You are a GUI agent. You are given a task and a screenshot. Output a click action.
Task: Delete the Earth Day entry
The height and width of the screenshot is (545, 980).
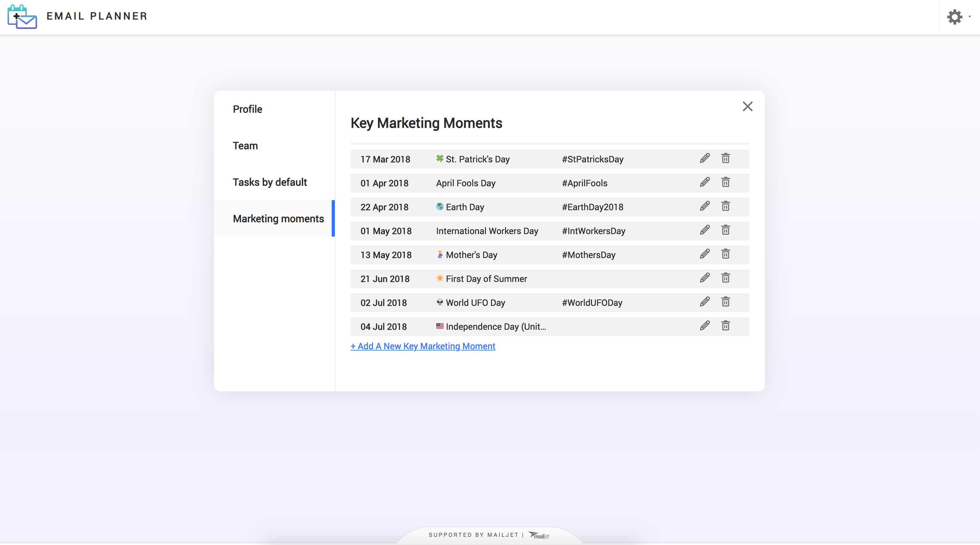pyautogui.click(x=725, y=206)
